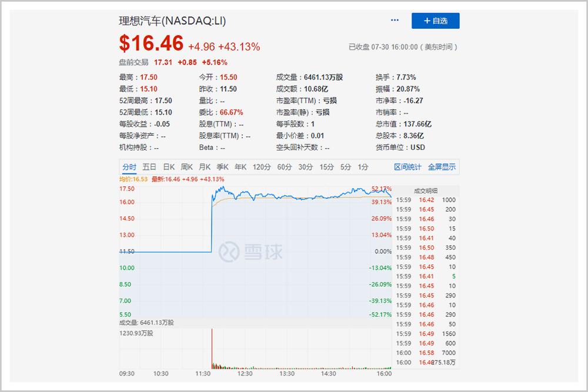Viewport: 588px width, 392px height.
Task: Click the 52周最低：15.10 entry
Action: coord(145,112)
